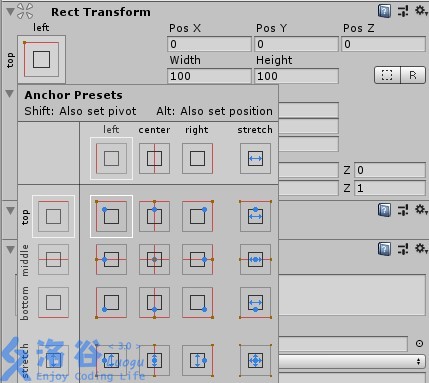Choose the left column header preset

click(111, 158)
